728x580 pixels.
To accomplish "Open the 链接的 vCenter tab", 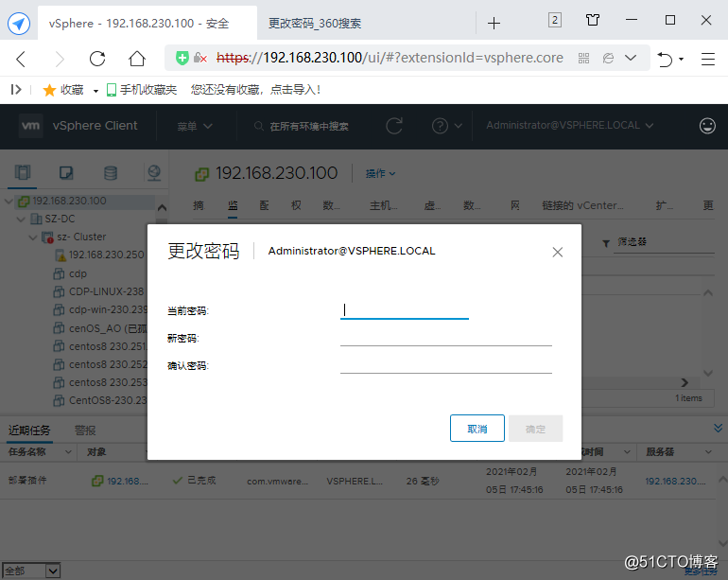I will pyautogui.click(x=582, y=205).
